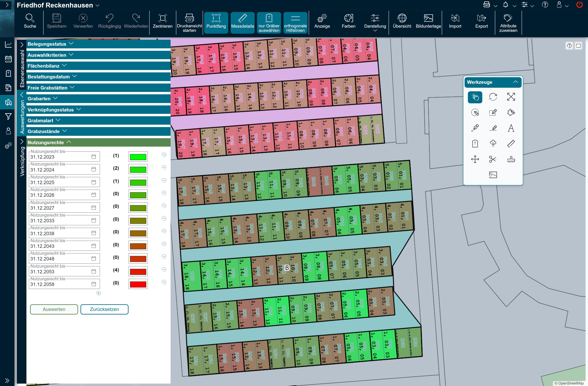Collapse the Nutzungsrechte section
This screenshot has height=386, width=588.
[98, 142]
